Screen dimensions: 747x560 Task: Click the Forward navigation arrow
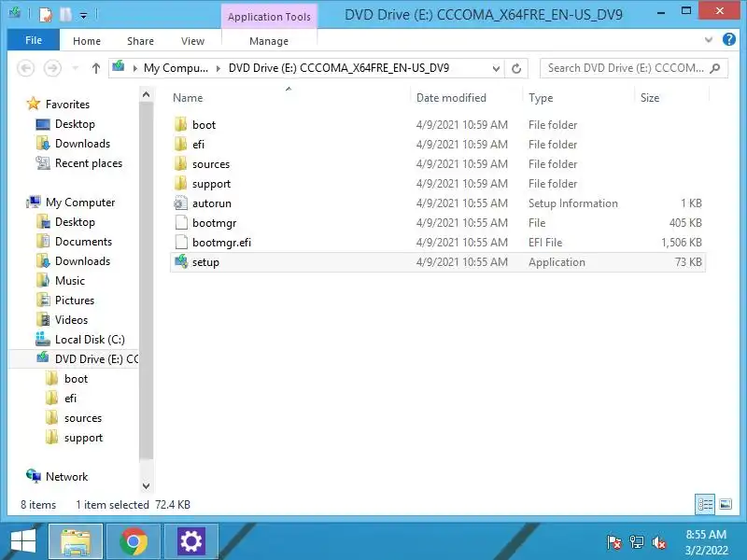[52, 68]
